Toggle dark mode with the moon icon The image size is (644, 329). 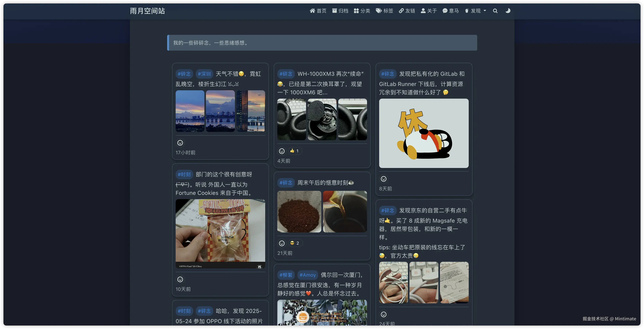(508, 11)
